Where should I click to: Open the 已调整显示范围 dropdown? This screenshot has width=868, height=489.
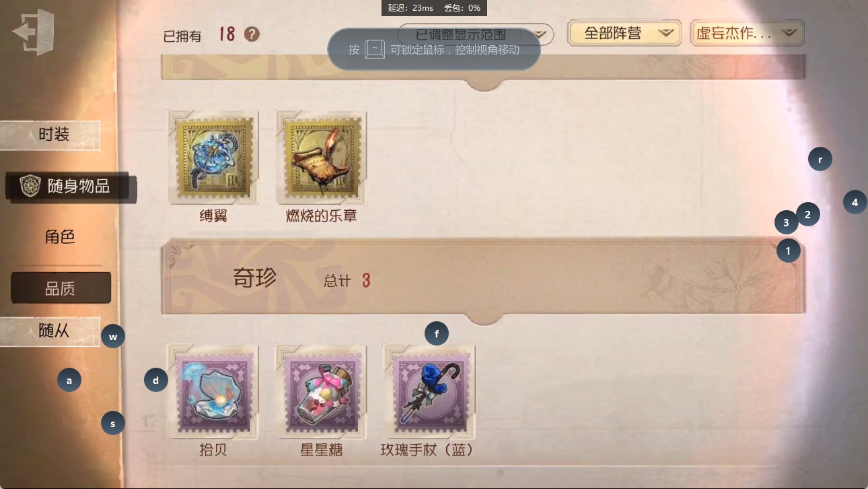pyautogui.click(x=475, y=34)
